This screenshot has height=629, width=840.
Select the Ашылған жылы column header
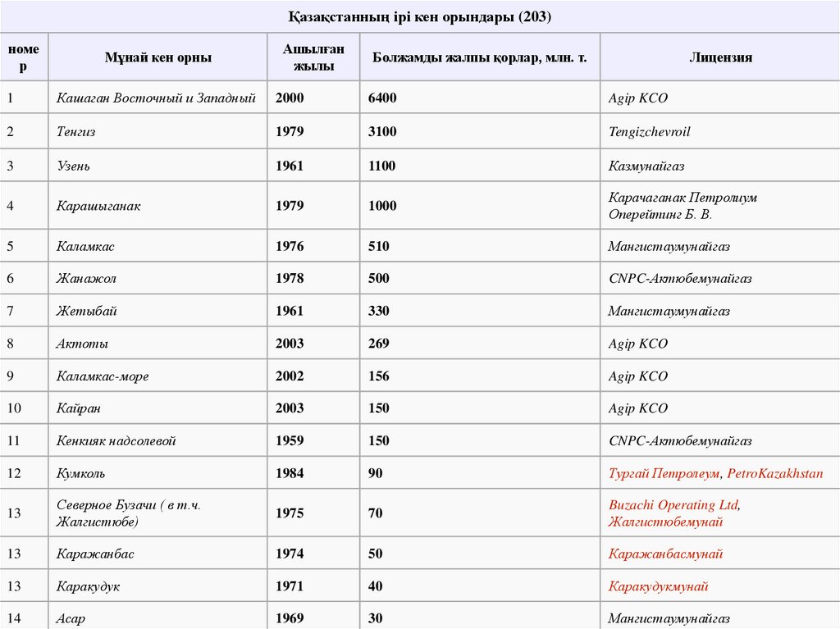pos(313,57)
